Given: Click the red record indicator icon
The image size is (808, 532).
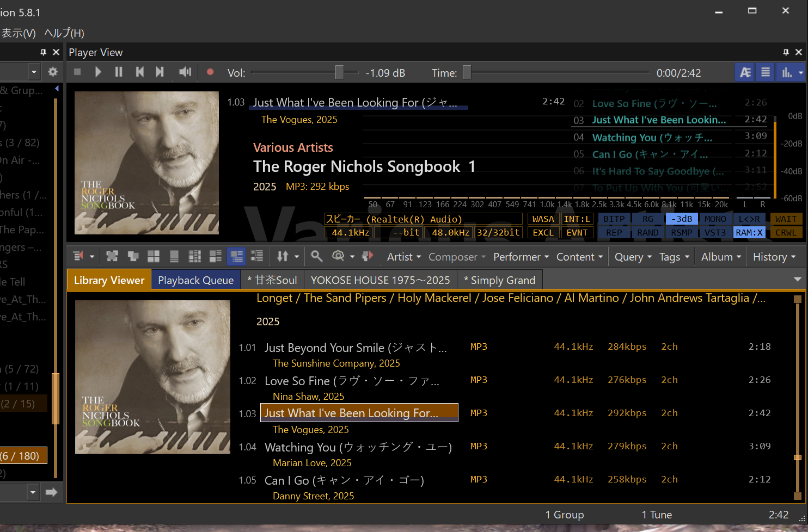Looking at the screenshot, I should (x=210, y=72).
